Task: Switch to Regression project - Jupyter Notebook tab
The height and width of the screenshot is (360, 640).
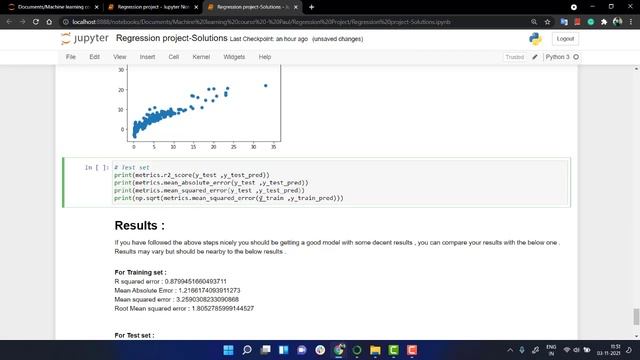Action: pyautogui.click(x=153, y=7)
